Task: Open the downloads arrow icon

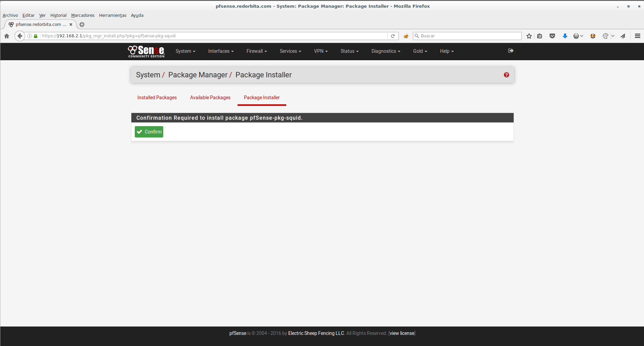Action: (565, 36)
